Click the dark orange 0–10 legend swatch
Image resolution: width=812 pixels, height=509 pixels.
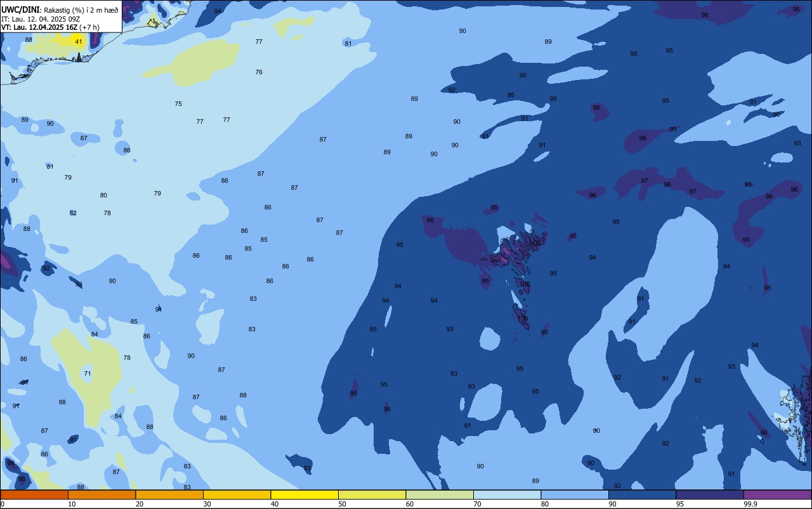pyautogui.click(x=34, y=494)
